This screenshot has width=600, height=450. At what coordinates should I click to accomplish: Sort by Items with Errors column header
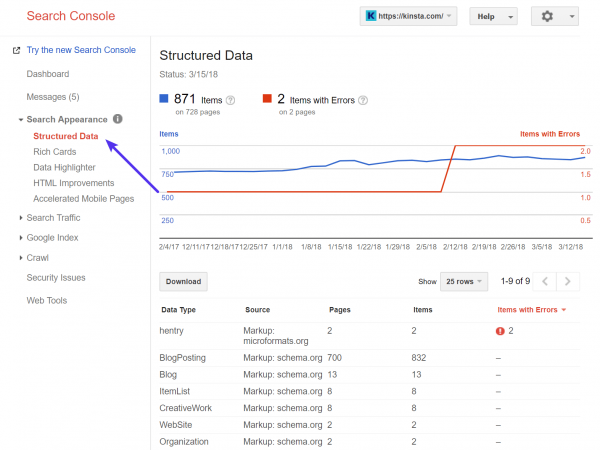pyautogui.click(x=532, y=310)
